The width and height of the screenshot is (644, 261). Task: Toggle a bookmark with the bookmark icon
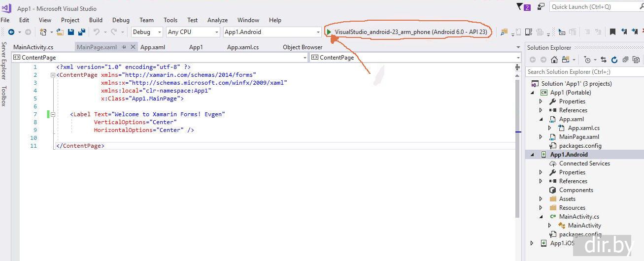(x=612, y=32)
